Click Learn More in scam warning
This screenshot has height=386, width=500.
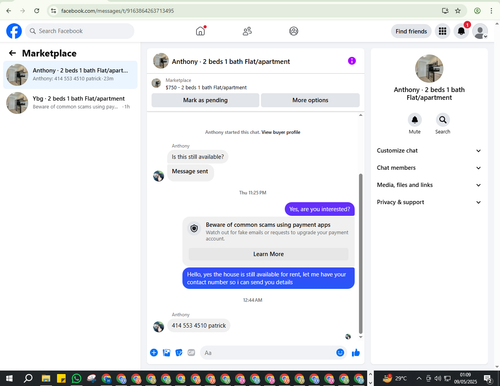point(268,254)
